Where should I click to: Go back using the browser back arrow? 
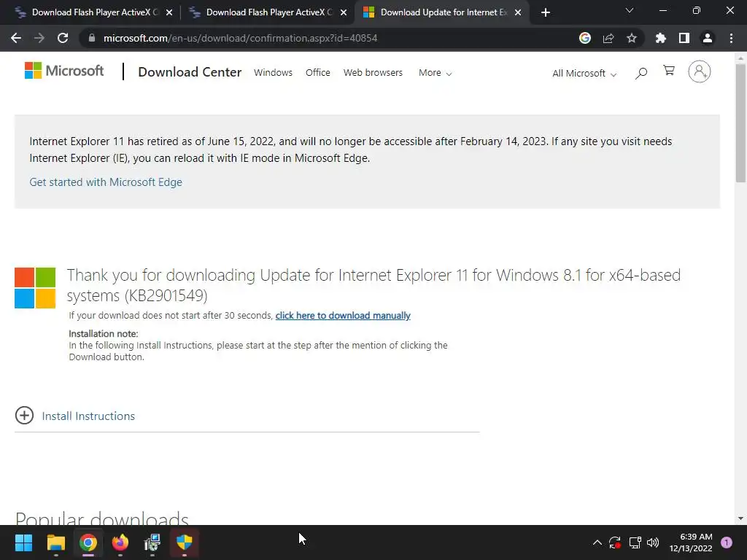(16, 38)
